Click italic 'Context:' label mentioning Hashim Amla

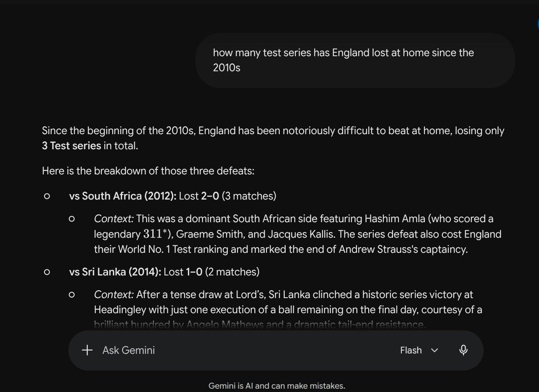click(114, 219)
